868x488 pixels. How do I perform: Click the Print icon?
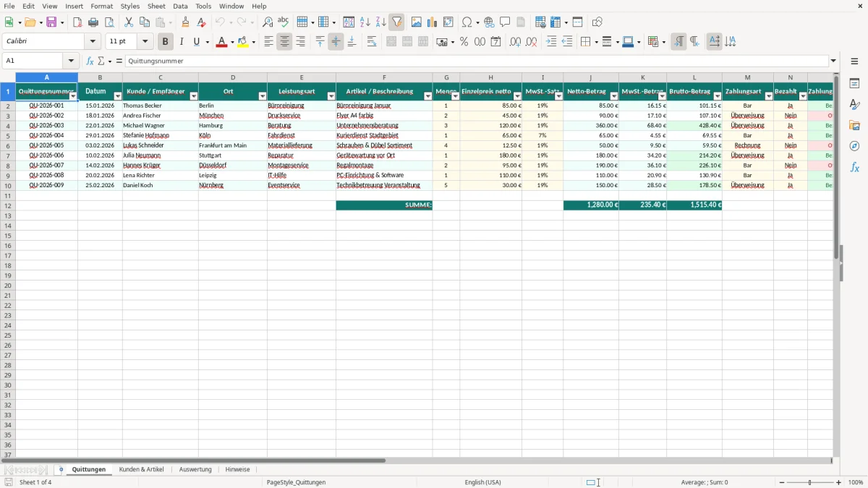93,22
